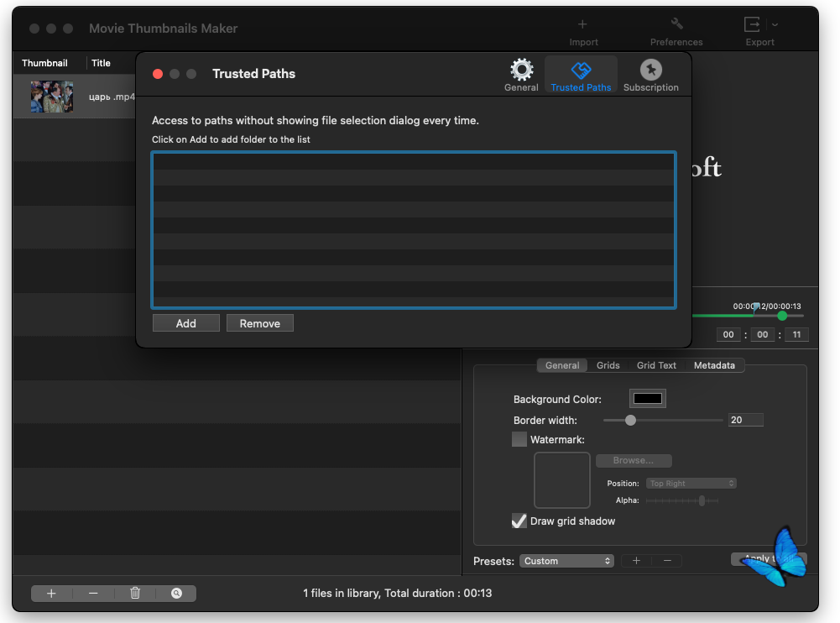Select the царь .mp4 video thumbnail
This screenshot has height=623, width=840.
tap(52, 97)
